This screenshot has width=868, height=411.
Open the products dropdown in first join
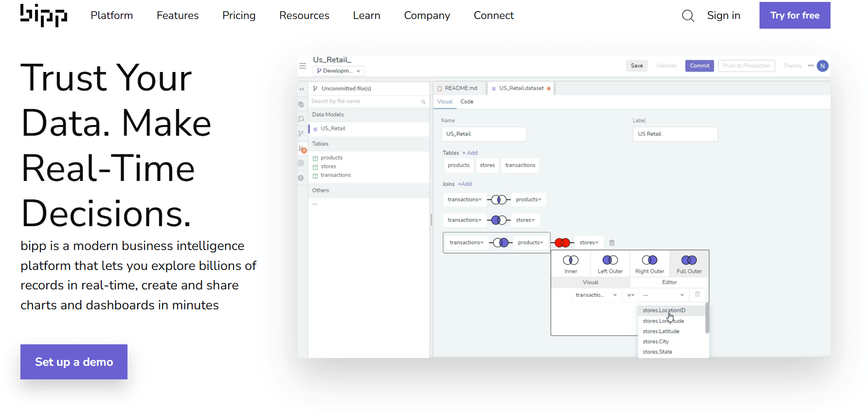coord(529,199)
